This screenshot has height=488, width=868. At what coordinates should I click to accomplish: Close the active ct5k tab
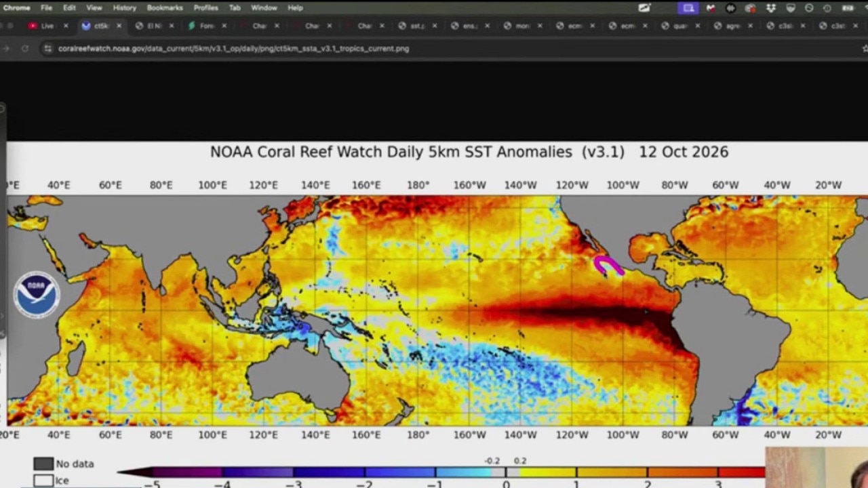(119, 26)
